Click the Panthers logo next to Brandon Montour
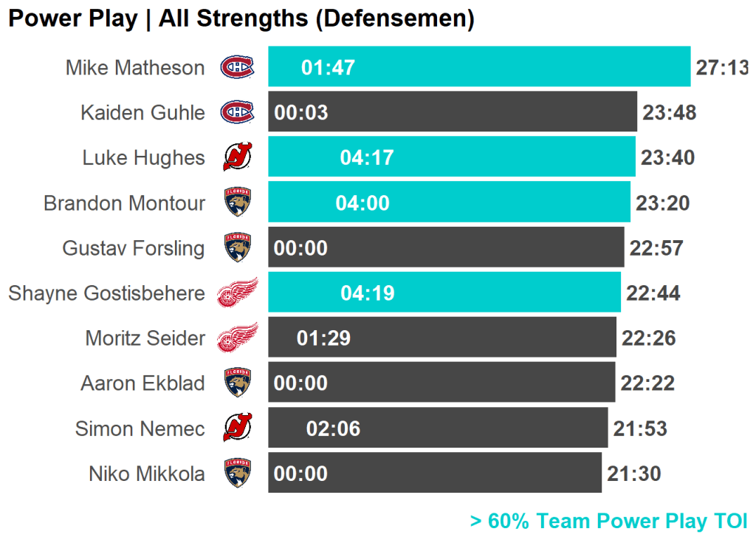This screenshot has height=540, width=756. coord(237,202)
